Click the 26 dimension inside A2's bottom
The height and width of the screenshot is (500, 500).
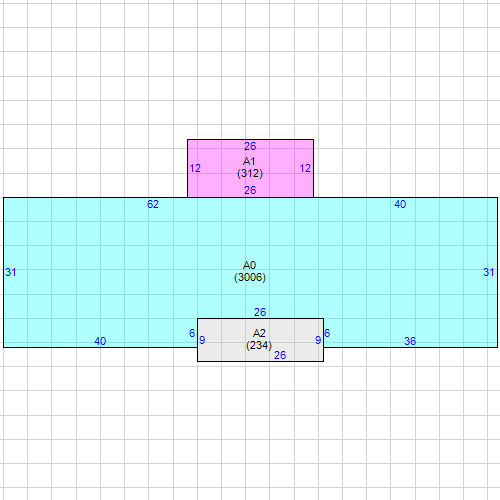point(280,355)
